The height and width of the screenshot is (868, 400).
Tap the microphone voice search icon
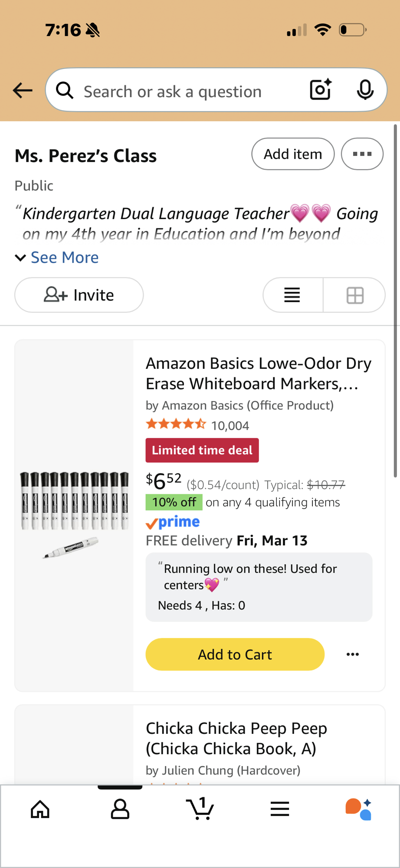[x=365, y=90]
